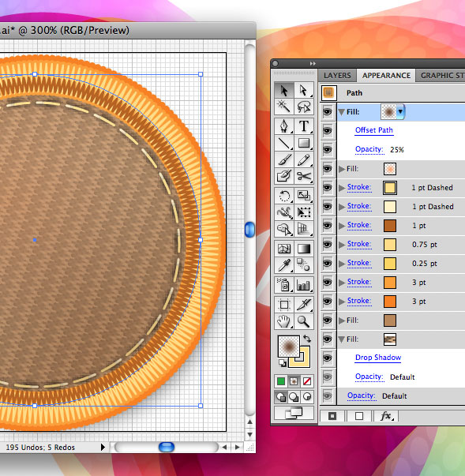Collapse the bottom Fill with Drop Shadow
This screenshot has height=476, width=465.
pyautogui.click(x=342, y=339)
